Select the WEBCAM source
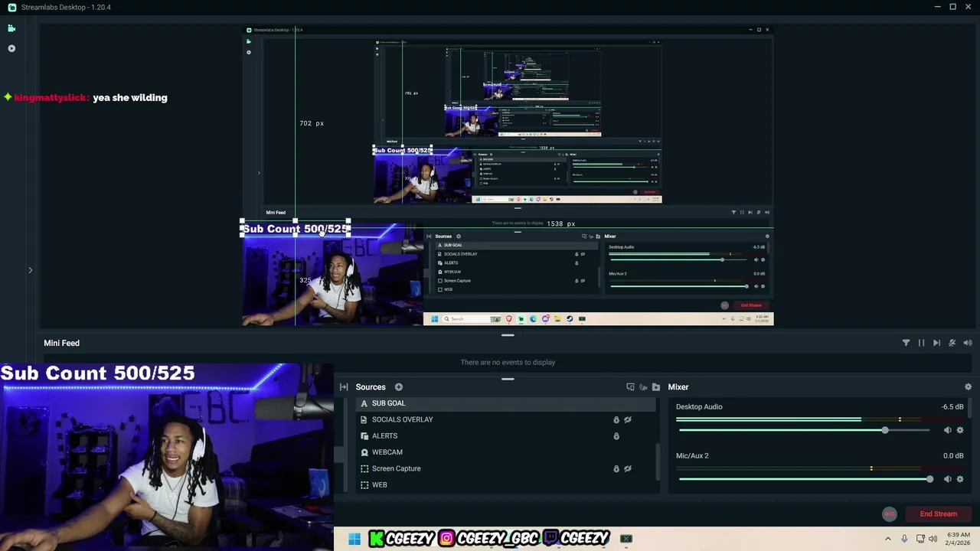980x551 pixels. (x=507, y=452)
